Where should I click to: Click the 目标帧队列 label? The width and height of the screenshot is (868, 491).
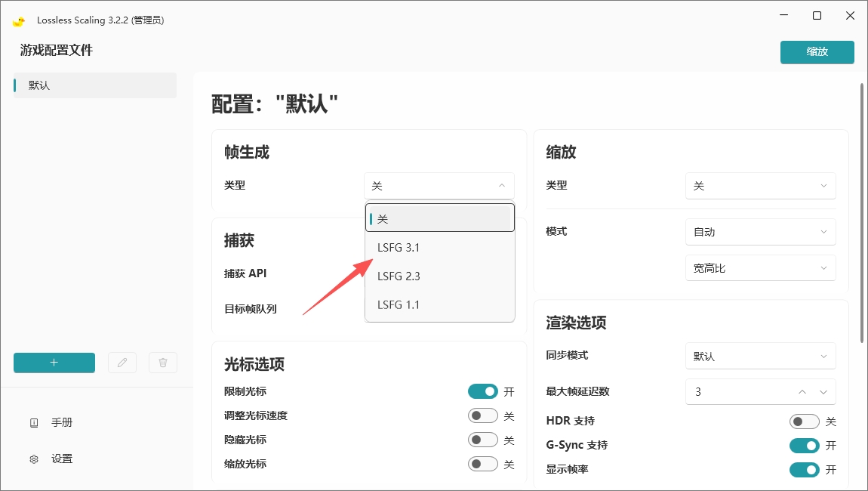pyautogui.click(x=251, y=309)
